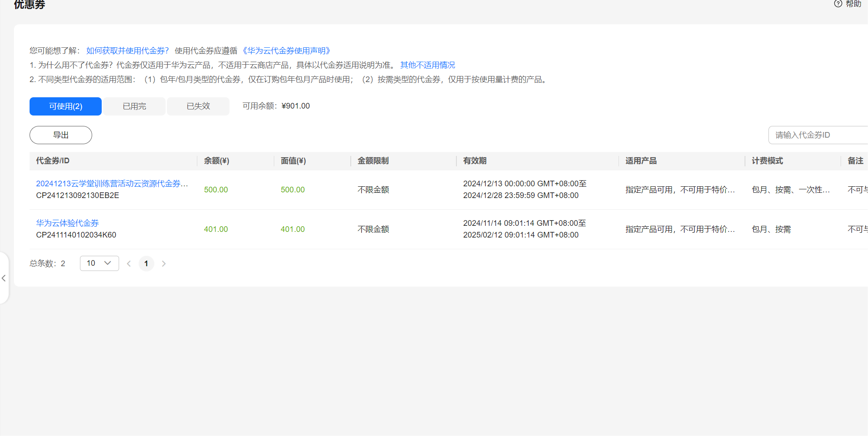868x436 pixels.
Task: Open the 华为云体验代金券 voucher link
Action: point(67,223)
